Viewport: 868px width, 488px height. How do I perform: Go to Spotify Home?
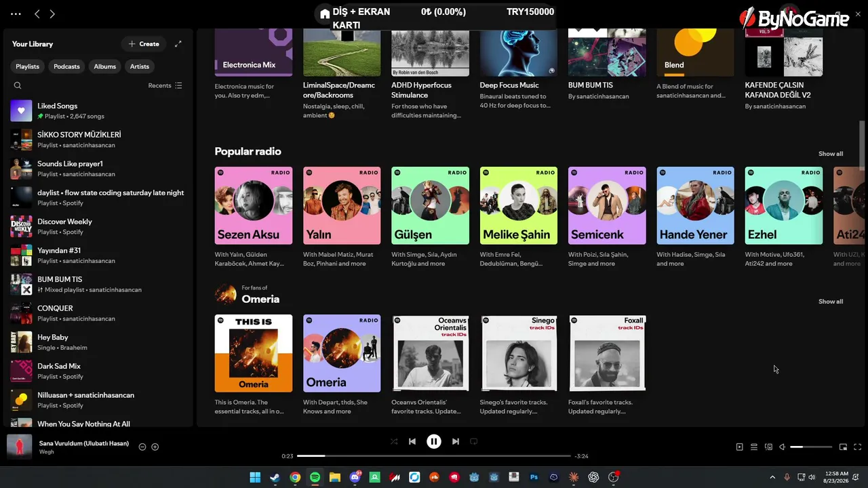tap(325, 14)
